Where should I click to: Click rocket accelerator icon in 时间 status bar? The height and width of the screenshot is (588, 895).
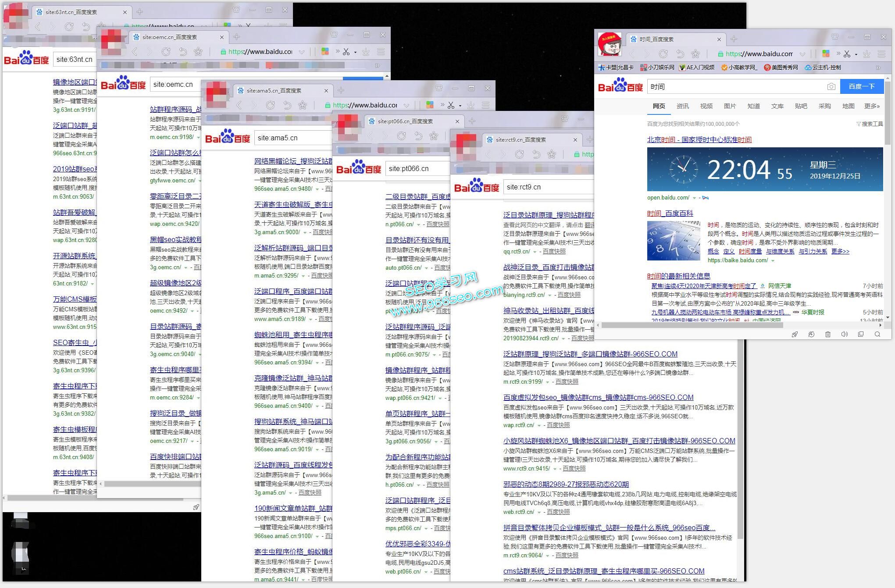[x=795, y=335]
